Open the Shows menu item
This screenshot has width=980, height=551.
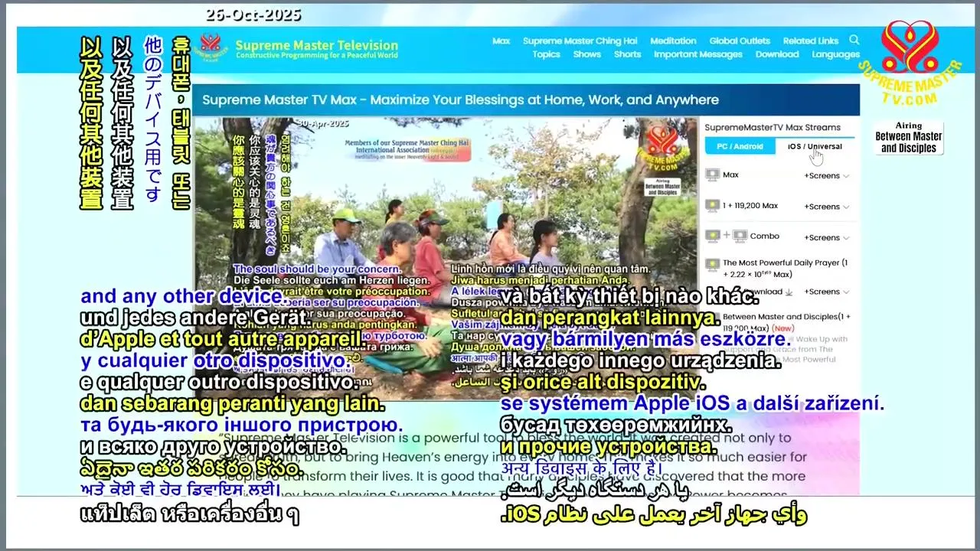pyautogui.click(x=587, y=54)
